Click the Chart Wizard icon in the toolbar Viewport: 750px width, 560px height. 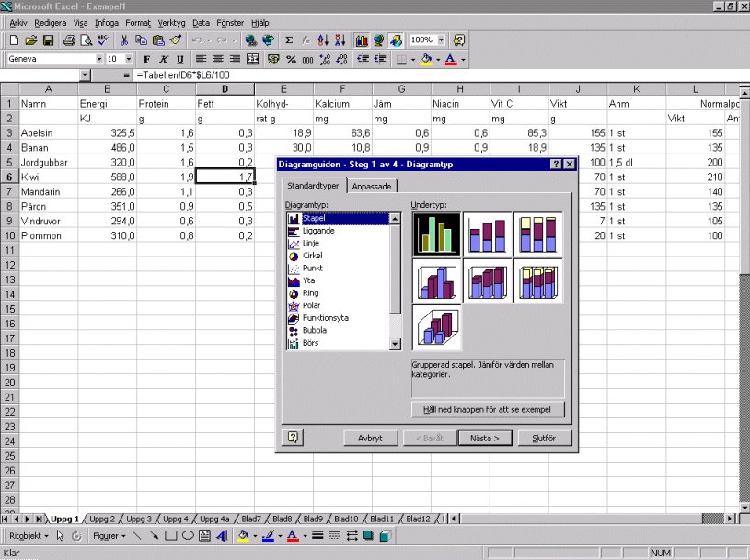click(362, 40)
